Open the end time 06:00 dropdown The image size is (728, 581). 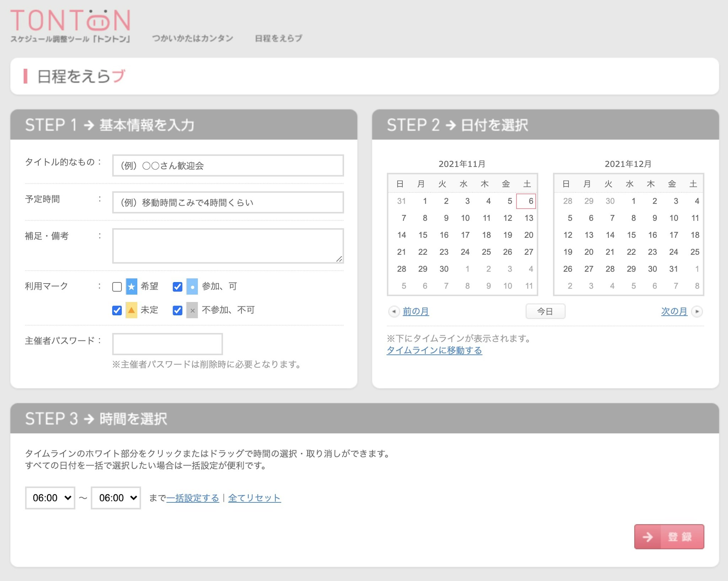click(116, 497)
